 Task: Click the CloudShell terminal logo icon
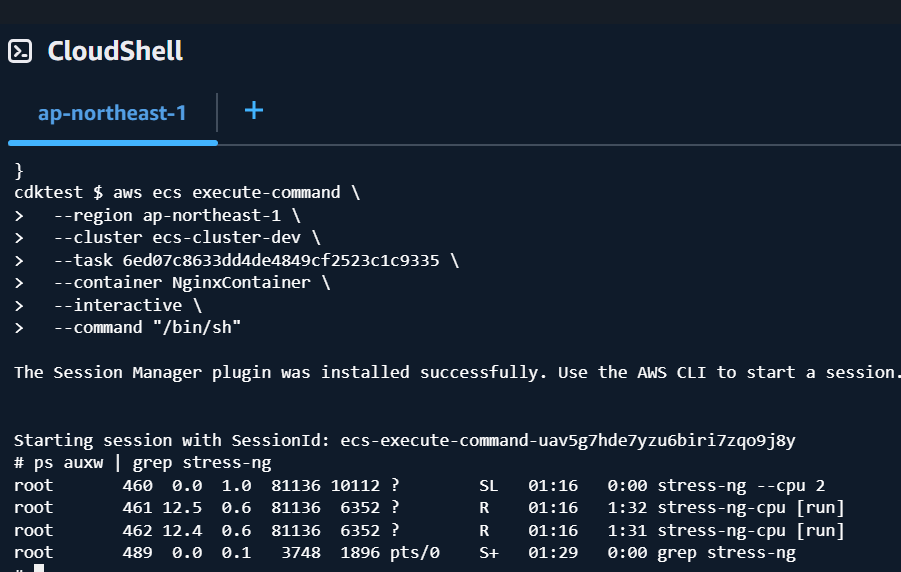tap(20, 51)
